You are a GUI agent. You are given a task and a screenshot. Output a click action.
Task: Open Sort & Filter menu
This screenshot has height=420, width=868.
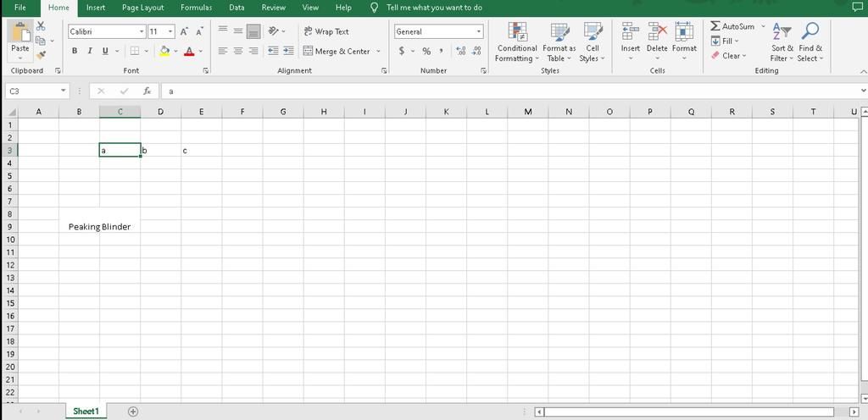pyautogui.click(x=782, y=42)
